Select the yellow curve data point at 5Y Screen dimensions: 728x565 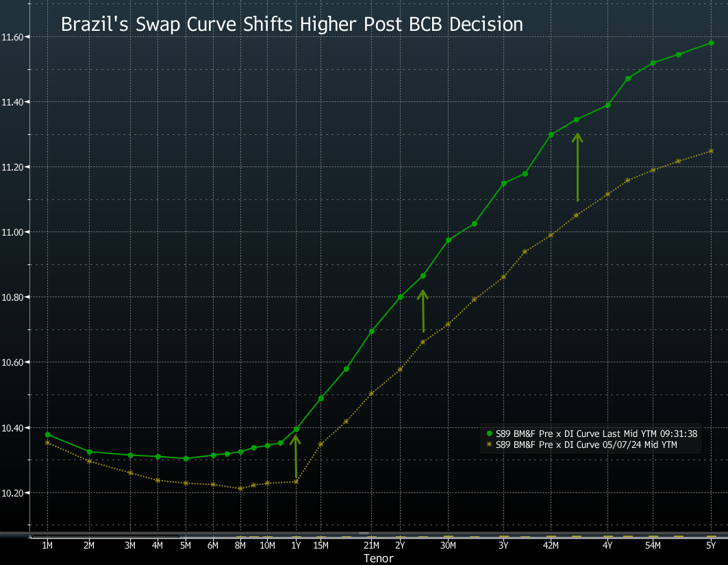[712, 151]
